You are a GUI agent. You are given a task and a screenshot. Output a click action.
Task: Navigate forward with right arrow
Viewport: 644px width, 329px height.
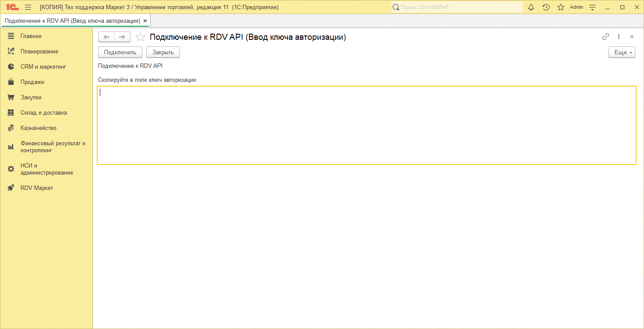click(122, 37)
